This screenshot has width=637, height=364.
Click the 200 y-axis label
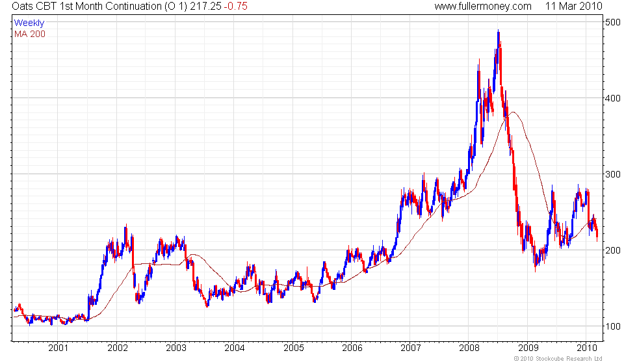coord(613,250)
